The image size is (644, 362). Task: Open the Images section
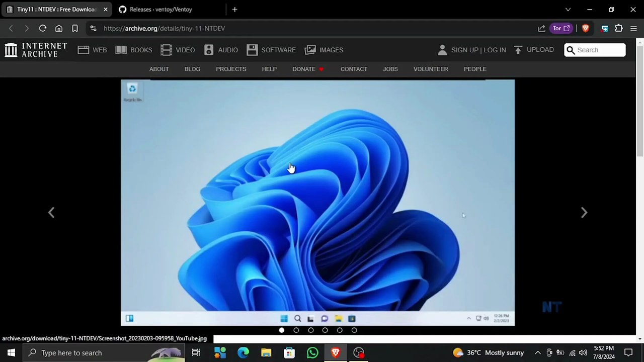(324, 50)
